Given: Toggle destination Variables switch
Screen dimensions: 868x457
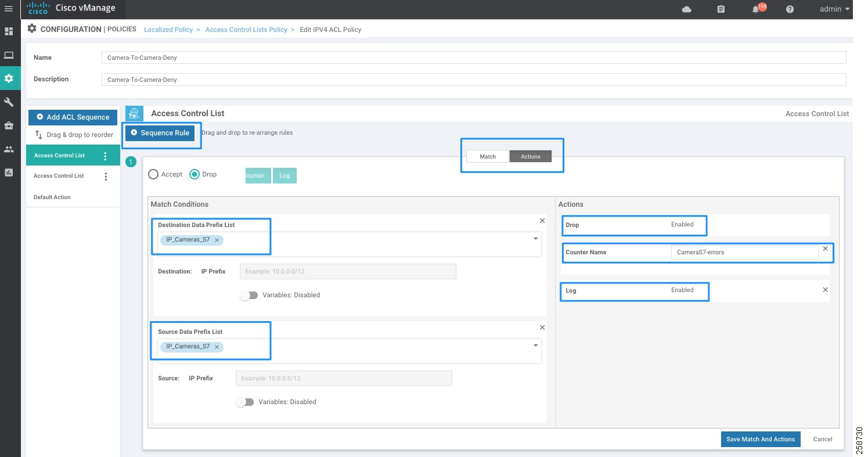Looking at the screenshot, I should click(x=248, y=295).
